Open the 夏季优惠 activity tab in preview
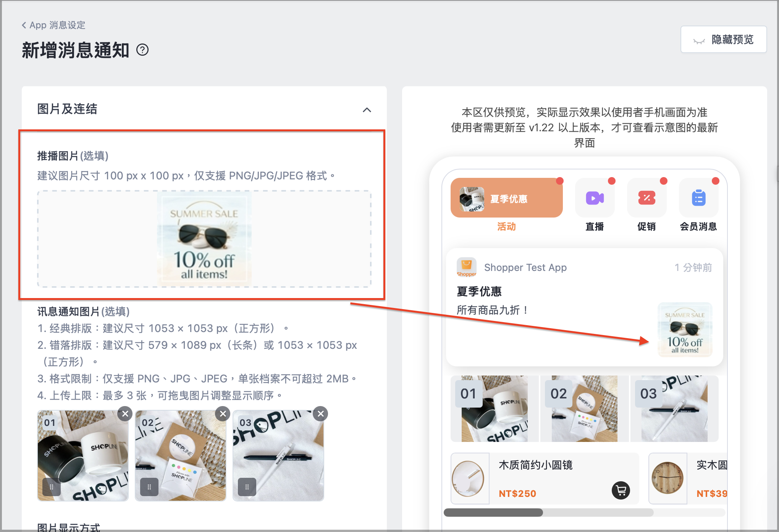Screen dimensions: 779x532 pos(506,198)
